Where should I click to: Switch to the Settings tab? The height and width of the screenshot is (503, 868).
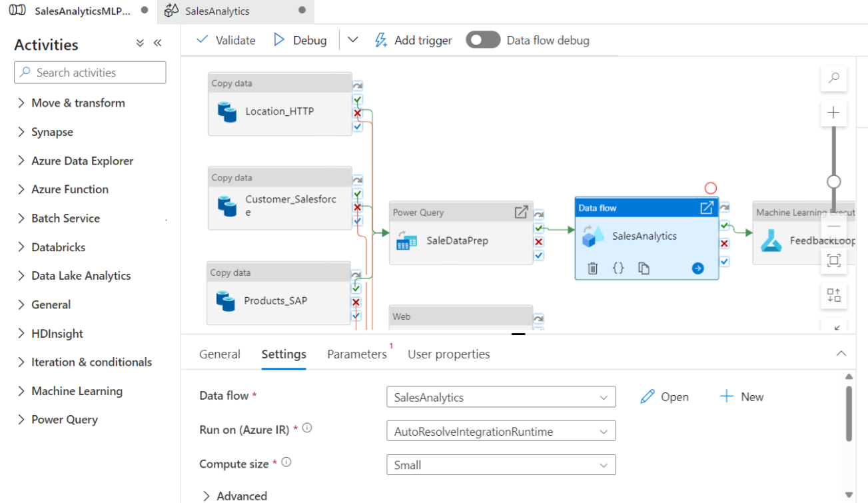tap(284, 354)
